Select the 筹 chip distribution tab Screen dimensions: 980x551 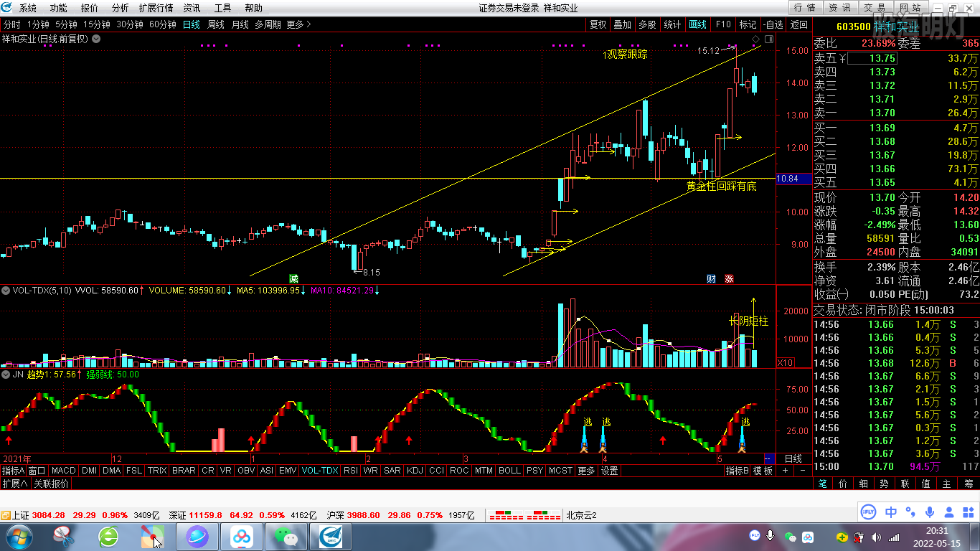coord(969,484)
